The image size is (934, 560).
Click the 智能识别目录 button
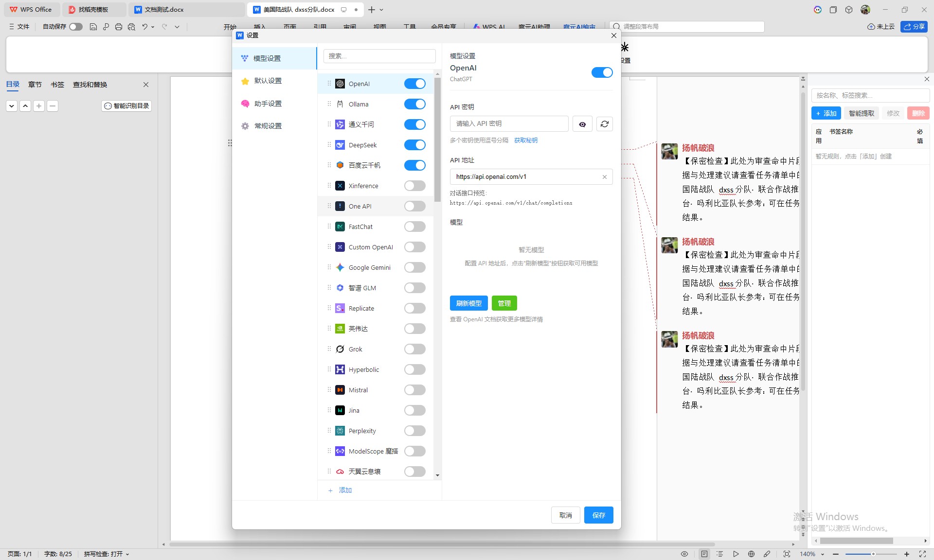pos(126,105)
